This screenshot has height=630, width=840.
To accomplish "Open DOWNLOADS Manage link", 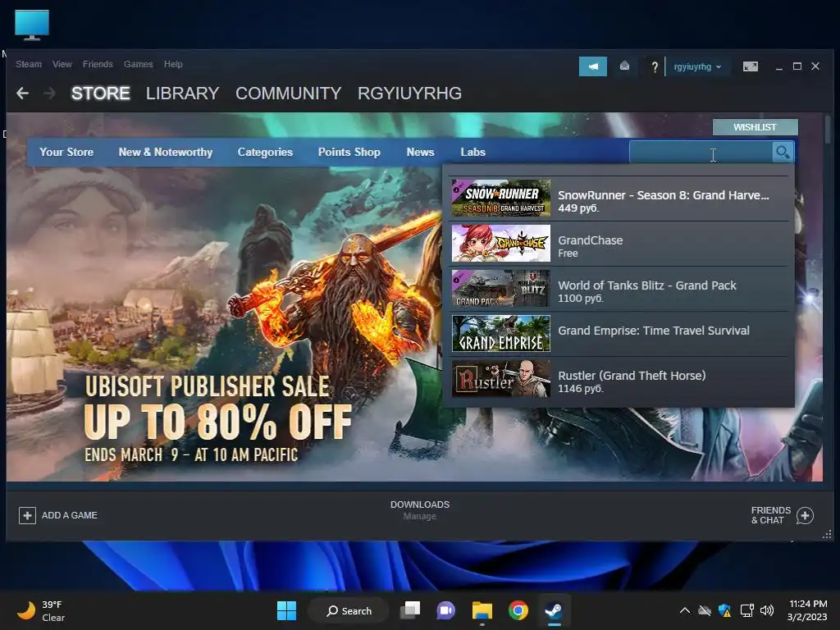I will pyautogui.click(x=420, y=510).
